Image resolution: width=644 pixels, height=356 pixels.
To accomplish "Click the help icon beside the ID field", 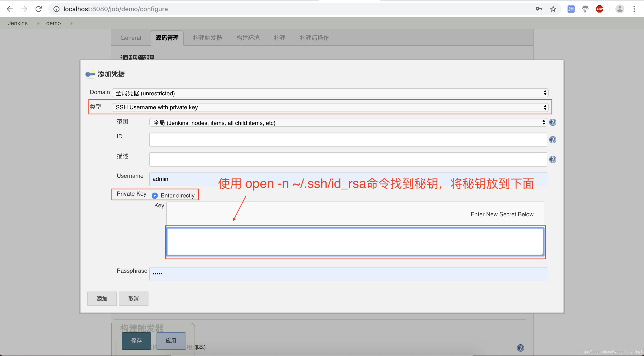I will point(553,140).
